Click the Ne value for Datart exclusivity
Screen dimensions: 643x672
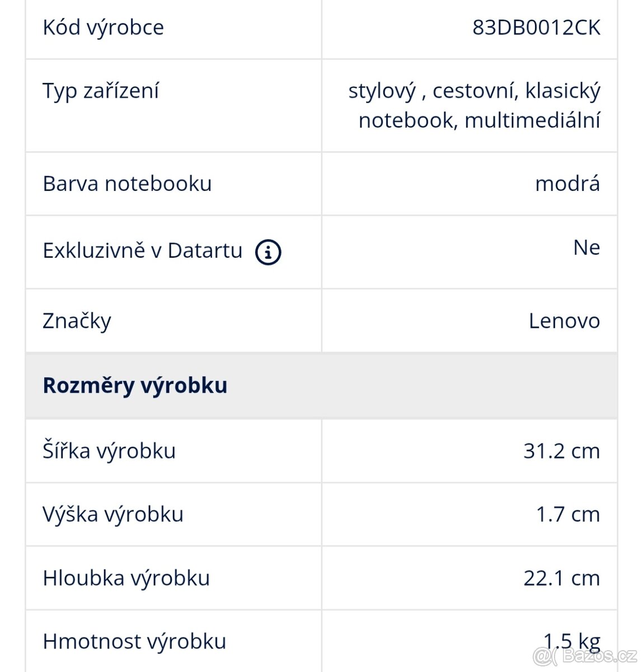click(x=586, y=248)
